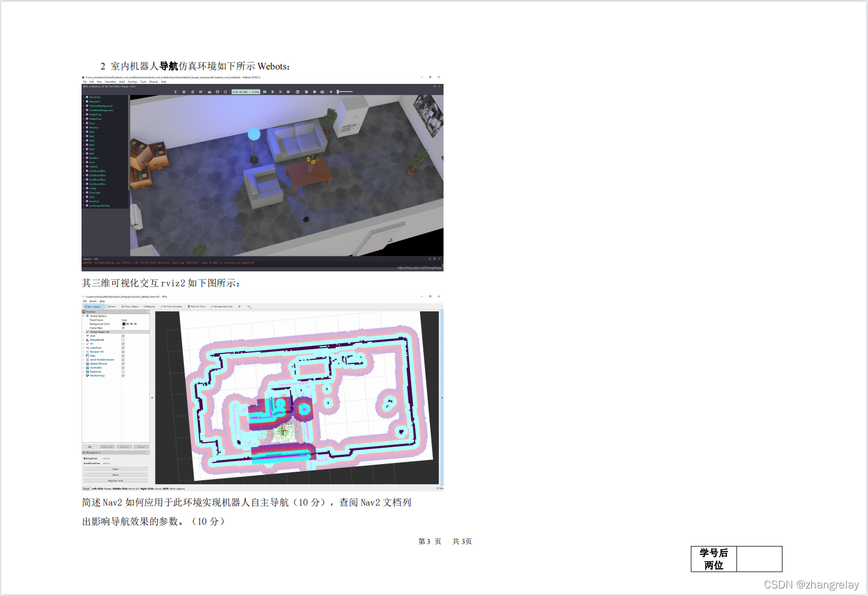This screenshot has height=596, width=868.
Task: Select the Radiator node in scene tree
Action: coord(93,158)
